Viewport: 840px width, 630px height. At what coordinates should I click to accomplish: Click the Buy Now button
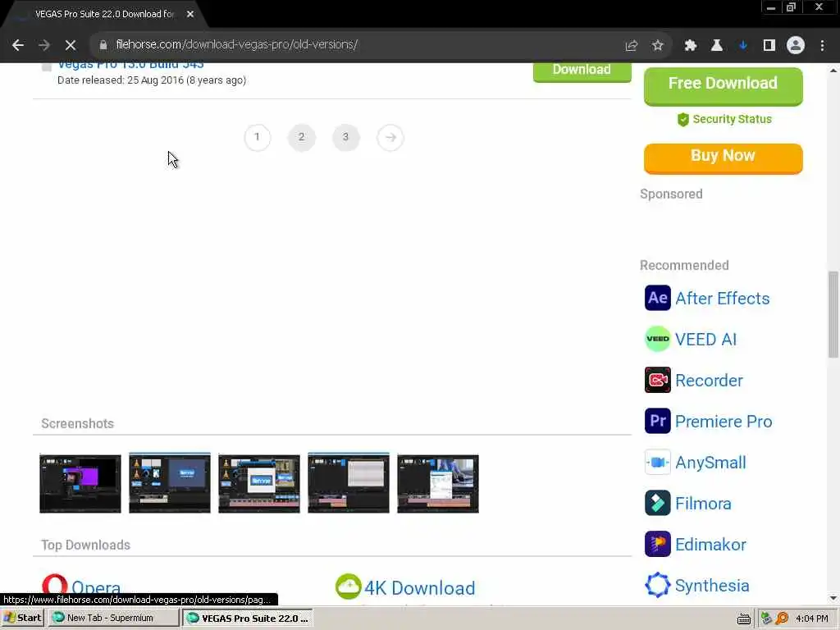coord(723,157)
